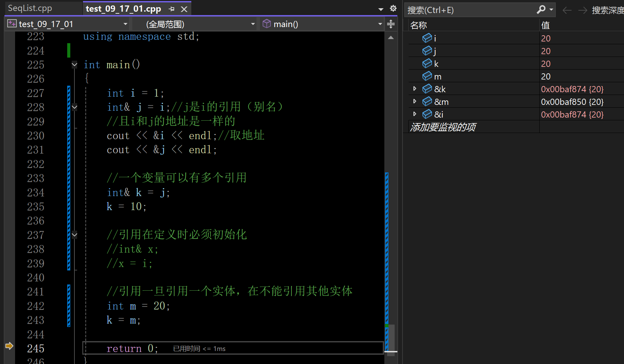Viewport: 624px width, 364px height.
Task: Click the magnifier icon in the watch search box
Action: pyautogui.click(x=541, y=10)
